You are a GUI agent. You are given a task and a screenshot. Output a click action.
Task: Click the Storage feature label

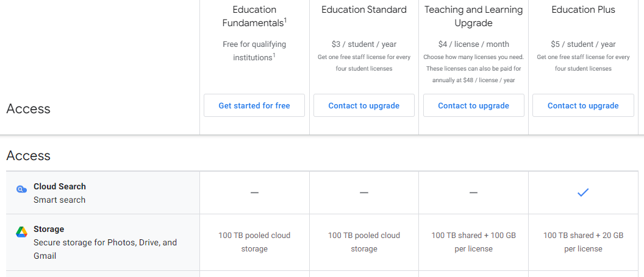click(49, 229)
